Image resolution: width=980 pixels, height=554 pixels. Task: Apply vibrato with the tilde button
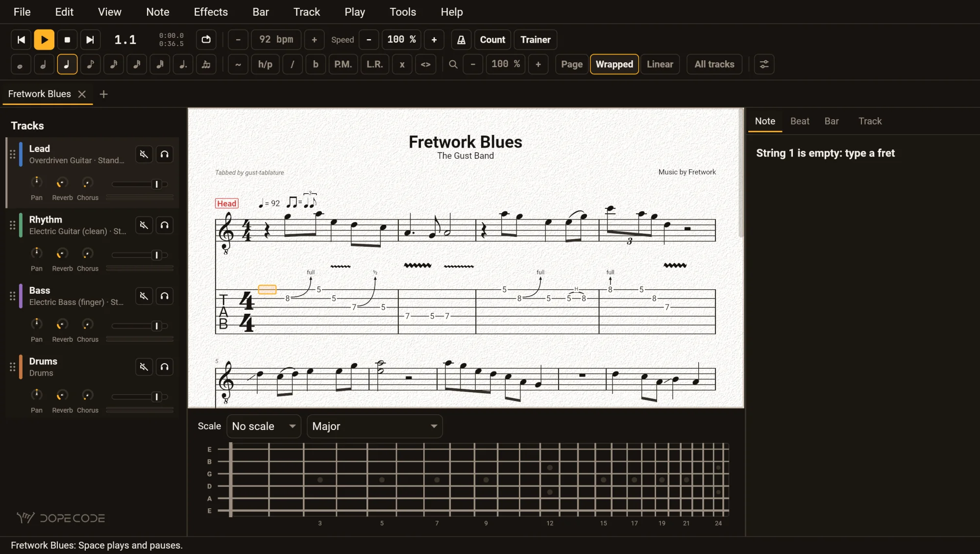[238, 64]
